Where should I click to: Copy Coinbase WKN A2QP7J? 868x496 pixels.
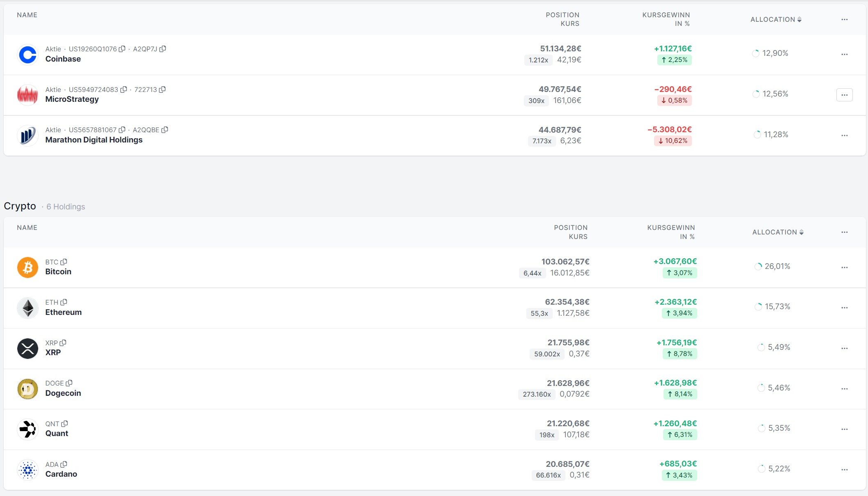point(163,49)
